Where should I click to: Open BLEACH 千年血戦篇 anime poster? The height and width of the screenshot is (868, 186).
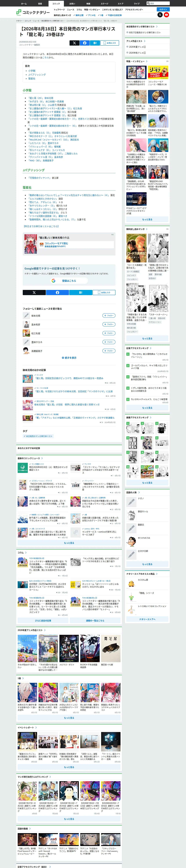[x=90, y=648]
